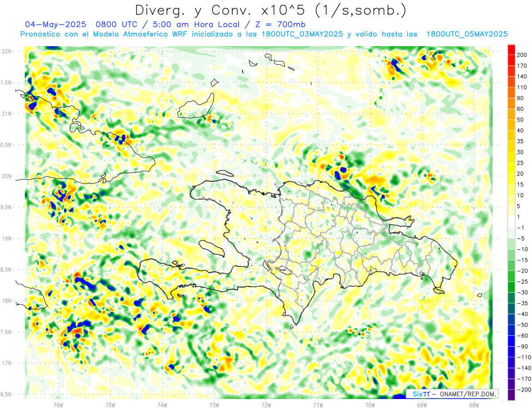Click the '-140' color scale label
The height and width of the screenshot is (411, 532).
[x=524, y=368]
